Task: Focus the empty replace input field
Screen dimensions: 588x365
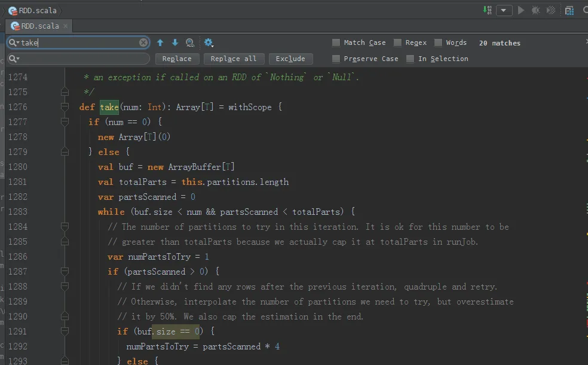Action: (78, 59)
